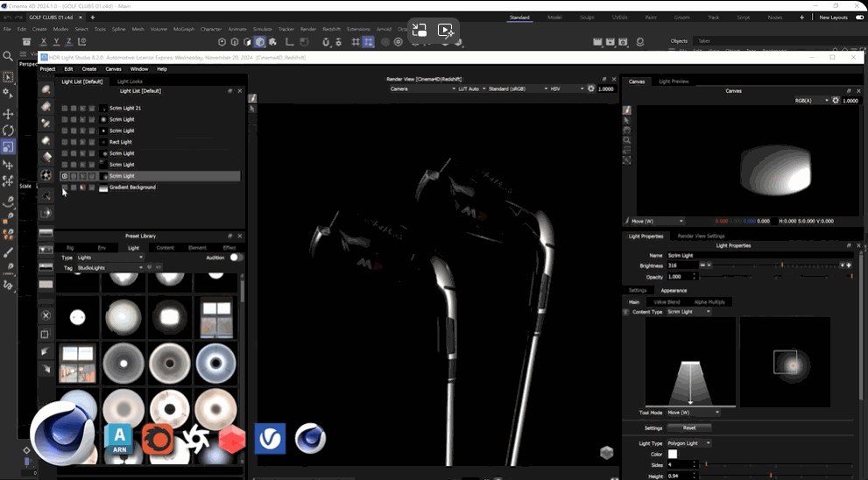
Task: Switch to the Render View Settings tab
Action: [x=701, y=236]
